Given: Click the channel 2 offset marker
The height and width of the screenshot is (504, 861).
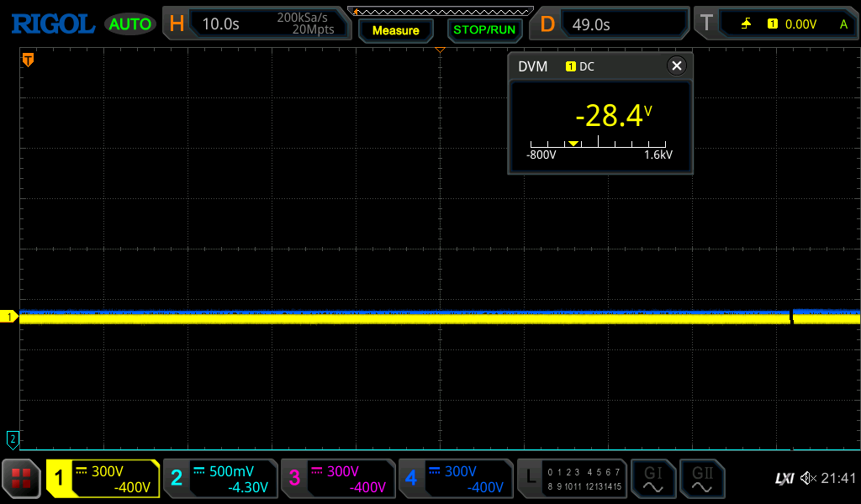Looking at the screenshot, I should (13, 438).
